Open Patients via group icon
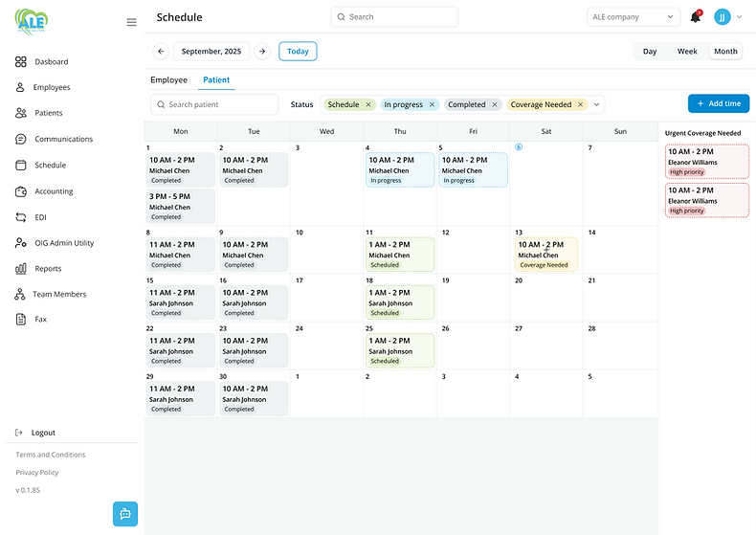Viewport: 756px width, 535px height. coord(21,113)
